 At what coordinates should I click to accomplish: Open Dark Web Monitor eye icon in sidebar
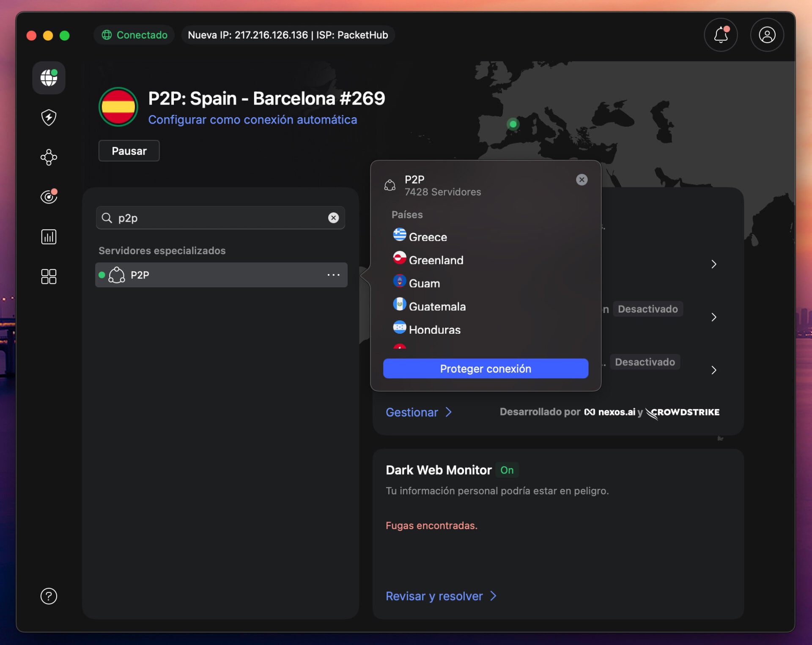(48, 196)
